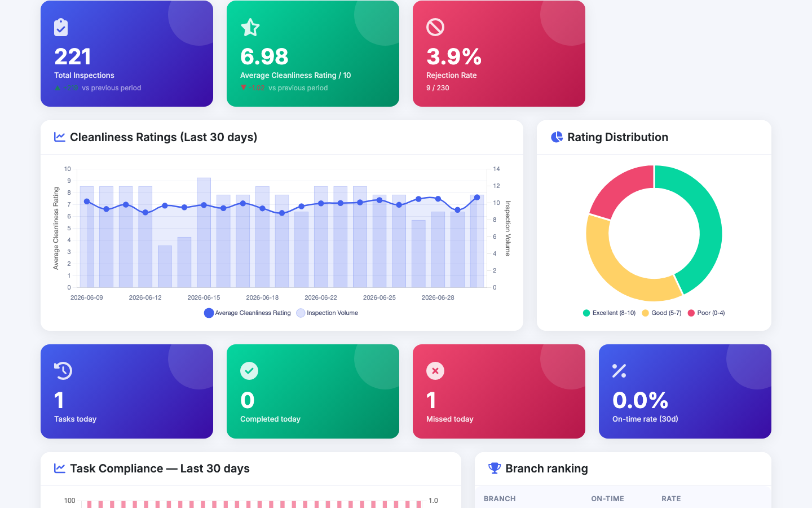Image resolution: width=812 pixels, height=508 pixels.
Task: Click the last data point on the rating line
Action: tap(477, 198)
